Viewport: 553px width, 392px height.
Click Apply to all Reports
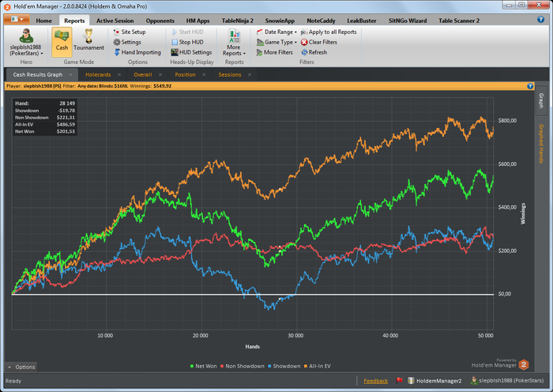[329, 32]
